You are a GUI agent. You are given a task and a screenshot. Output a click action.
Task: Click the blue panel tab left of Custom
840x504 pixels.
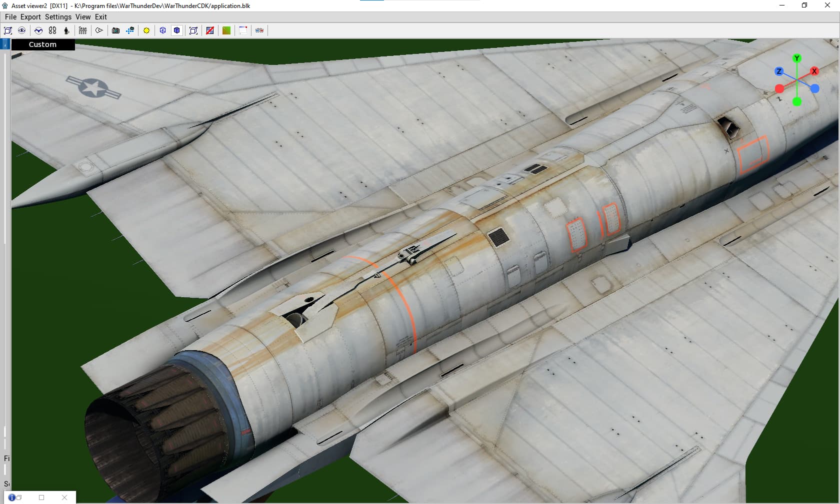pyautogui.click(x=5, y=44)
